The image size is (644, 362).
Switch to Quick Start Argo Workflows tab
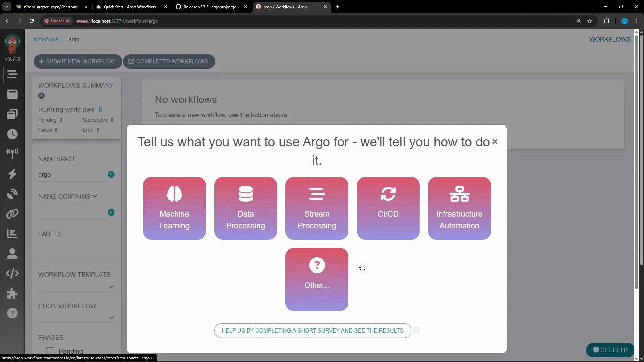pyautogui.click(x=131, y=7)
